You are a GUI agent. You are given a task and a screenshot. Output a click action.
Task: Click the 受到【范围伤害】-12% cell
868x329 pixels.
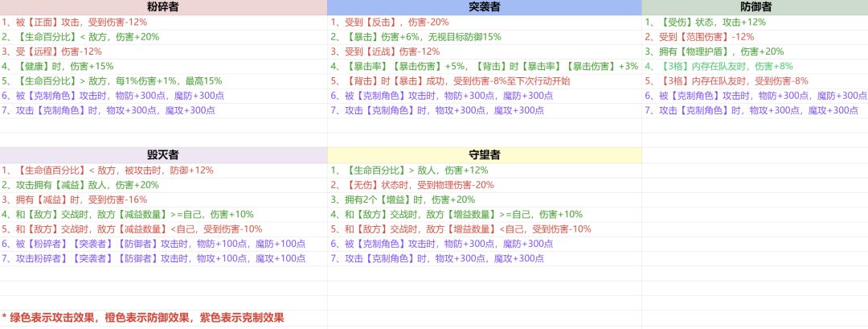(755, 37)
